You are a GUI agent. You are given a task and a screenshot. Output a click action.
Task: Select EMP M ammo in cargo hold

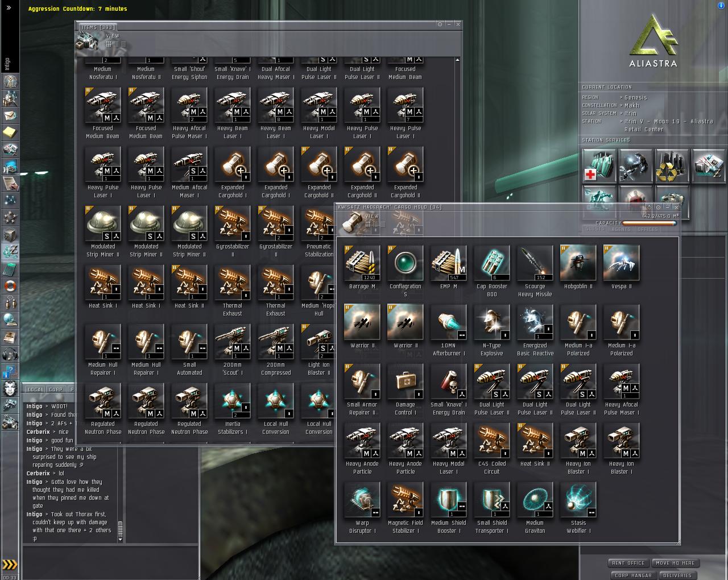(449, 267)
